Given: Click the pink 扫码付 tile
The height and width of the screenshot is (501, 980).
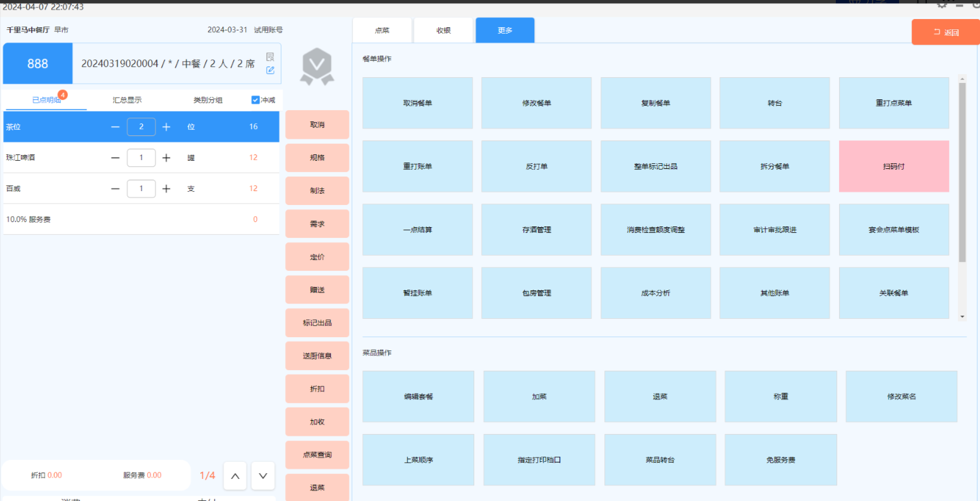Looking at the screenshot, I should [893, 166].
